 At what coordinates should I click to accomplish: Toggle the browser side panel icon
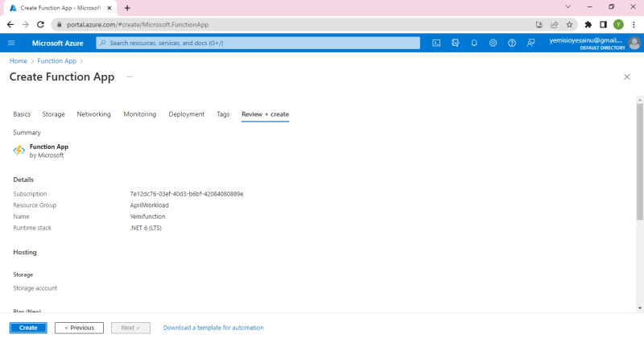coord(603,25)
